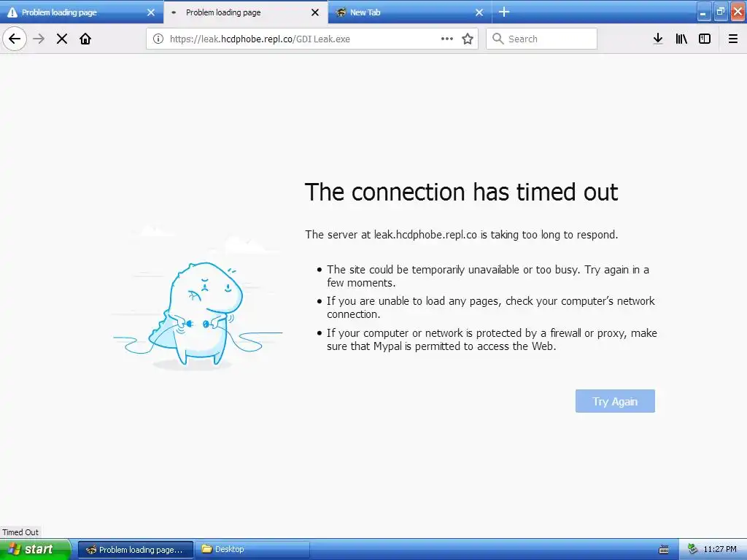Stop loading the current page

62,39
